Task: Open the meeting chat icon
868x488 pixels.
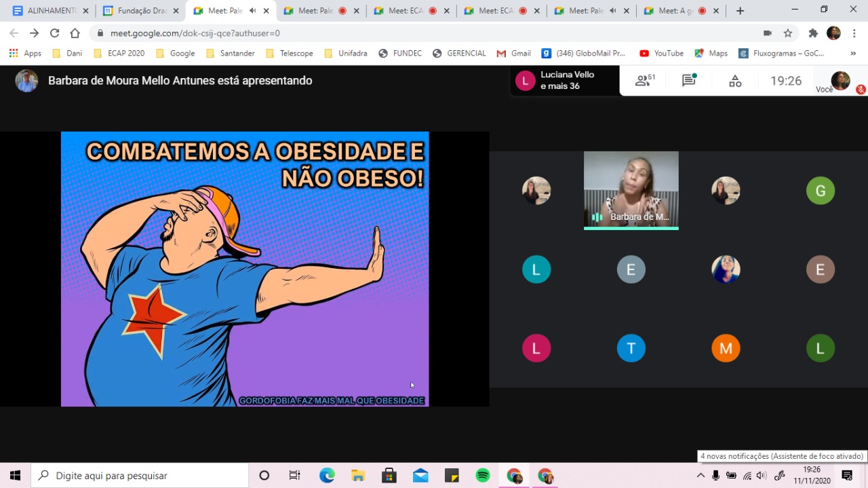Action: (689, 81)
